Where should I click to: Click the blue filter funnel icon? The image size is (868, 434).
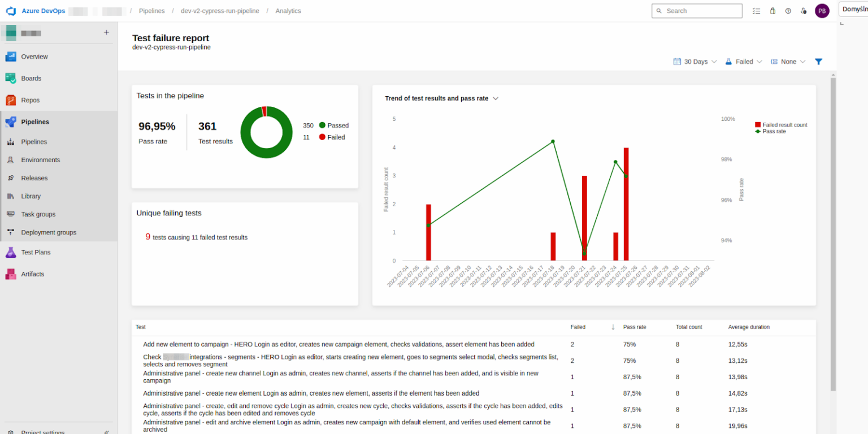click(x=818, y=62)
